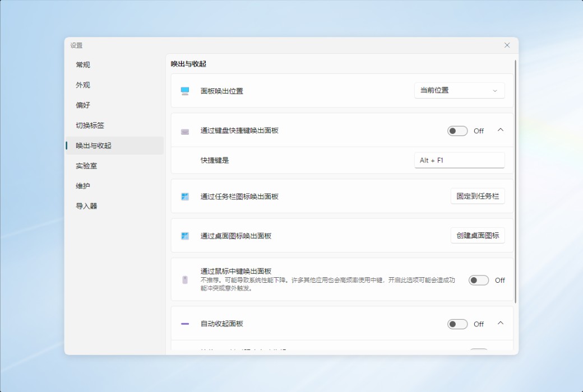This screenshot has width=583, height=392.
Task: Enable the 通过鼠标中键唤出面板 toggle
Action: [x=479, y=280]
